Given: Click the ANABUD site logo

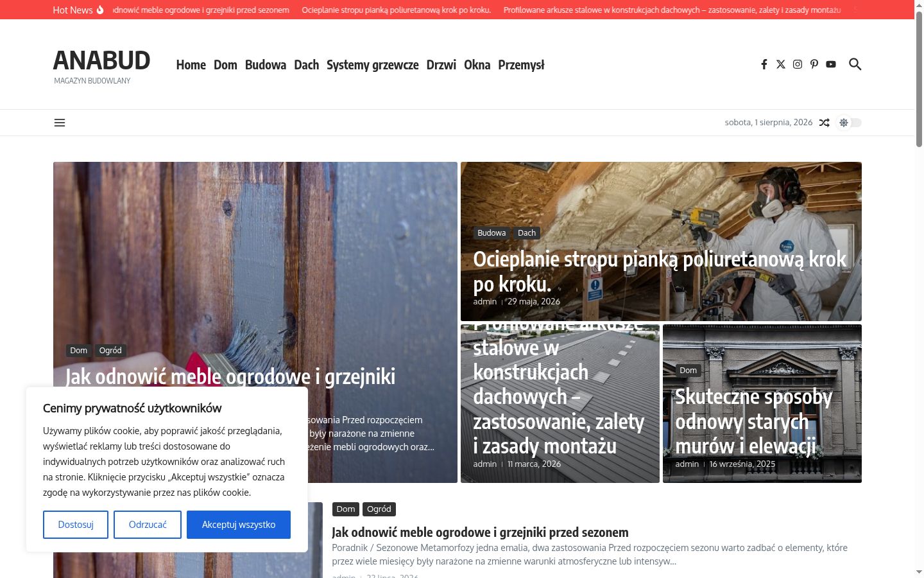Looking at the screenshot, I should tap(101, 60).
